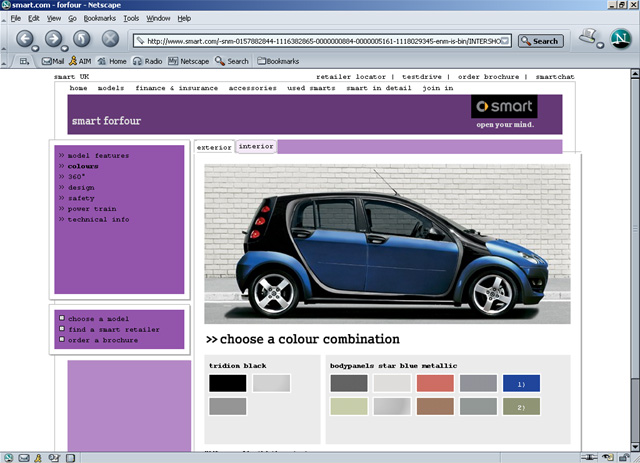640x463 pixels.
Task: Click Radio in the personal toolbar
Action: click(x=146, y=61)
